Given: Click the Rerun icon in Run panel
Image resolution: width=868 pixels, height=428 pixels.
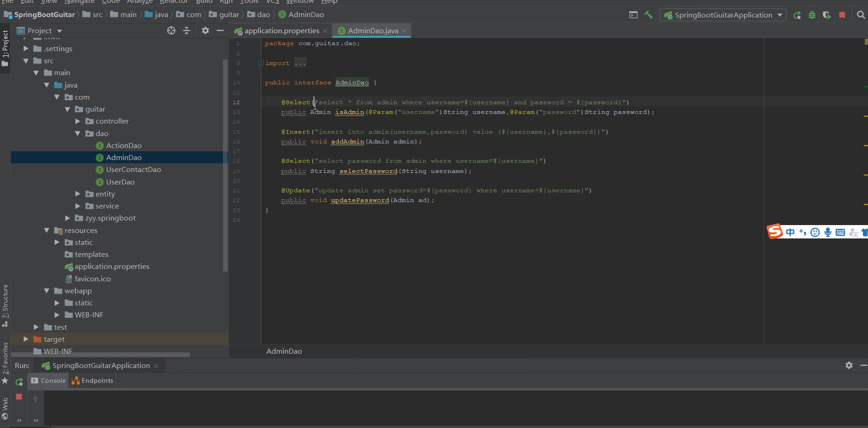Looking at the screenshot, I should pyautogui.click(x=19, y=382).
